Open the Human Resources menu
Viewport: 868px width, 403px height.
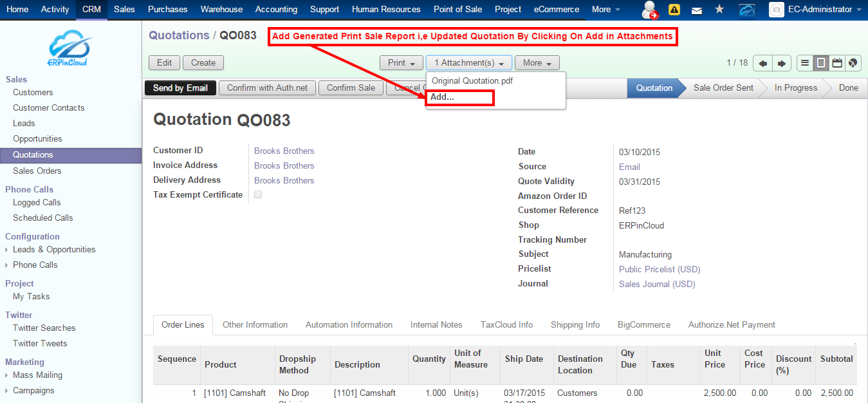point(386,10)
